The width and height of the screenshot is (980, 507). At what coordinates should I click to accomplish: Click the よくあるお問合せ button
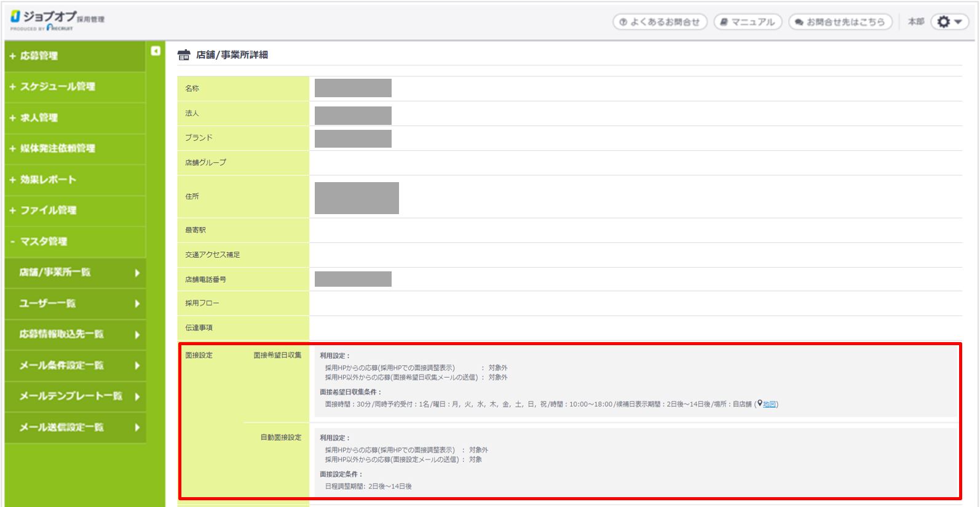[660, 22]
